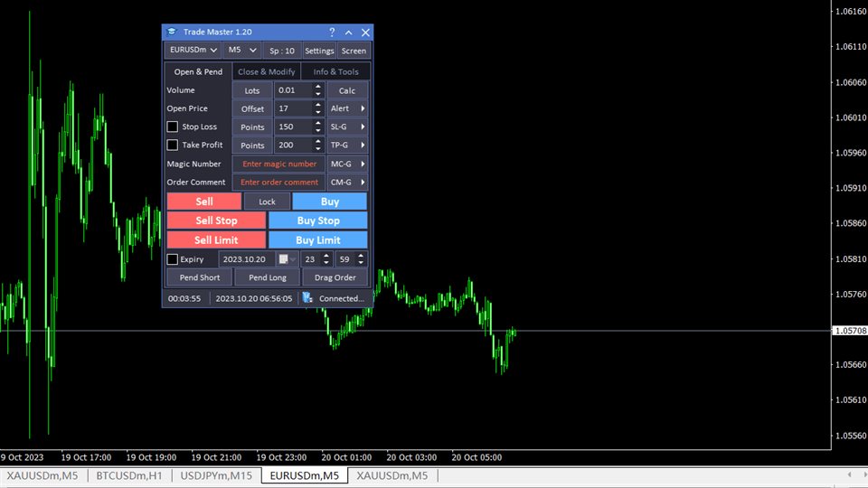Viewport: 868px width, 488px height.
Task: Click the volume 0.01 input field
Action: pos(294,90)
